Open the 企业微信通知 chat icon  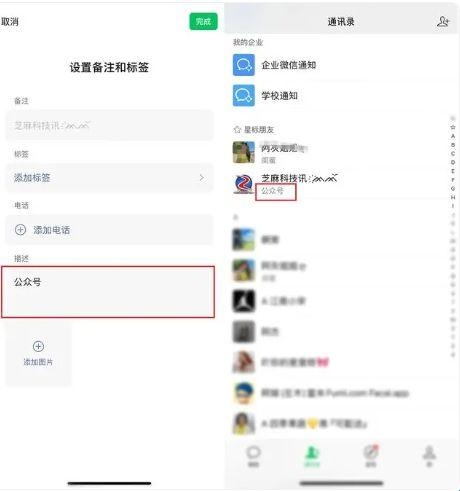(x=244, y=65)
